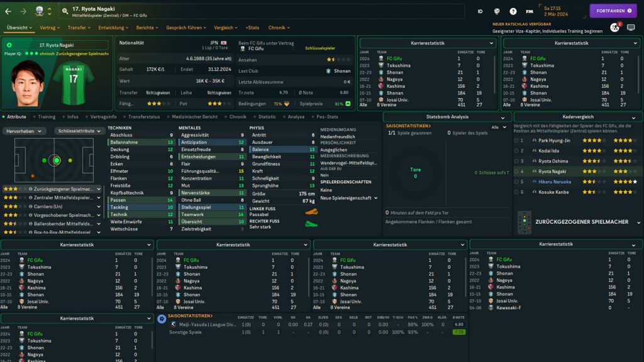Open the FM menu icon
644x362 pixels.
click(530, 11)
